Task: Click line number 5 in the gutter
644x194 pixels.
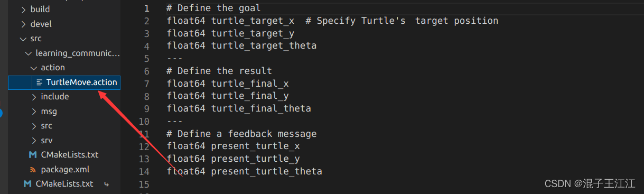Action: click(x=146, y=58)
